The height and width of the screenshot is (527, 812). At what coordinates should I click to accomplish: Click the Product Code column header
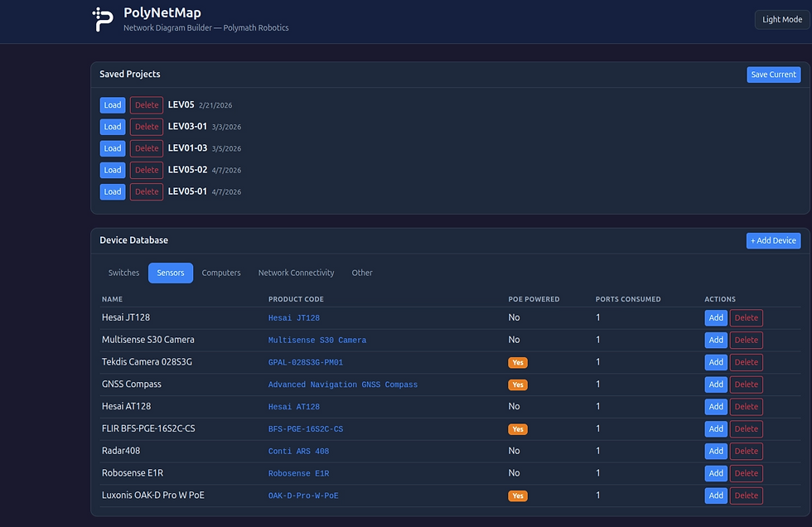point(296,299)
